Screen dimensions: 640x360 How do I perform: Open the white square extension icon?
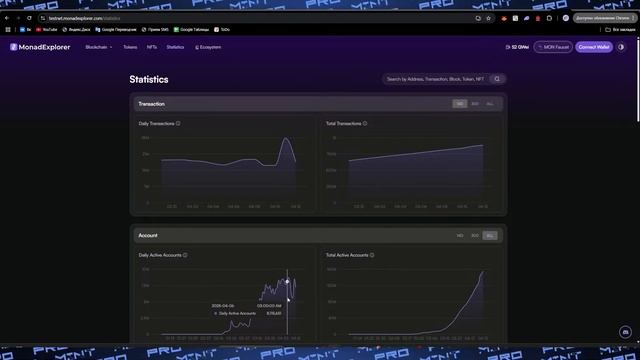pyautogui.click(x=516, y=18)
